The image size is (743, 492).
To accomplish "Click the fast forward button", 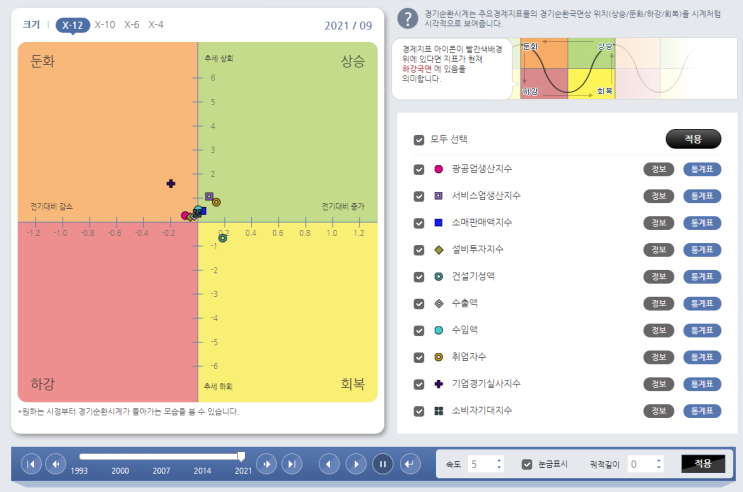I will (x=267, y=464).
